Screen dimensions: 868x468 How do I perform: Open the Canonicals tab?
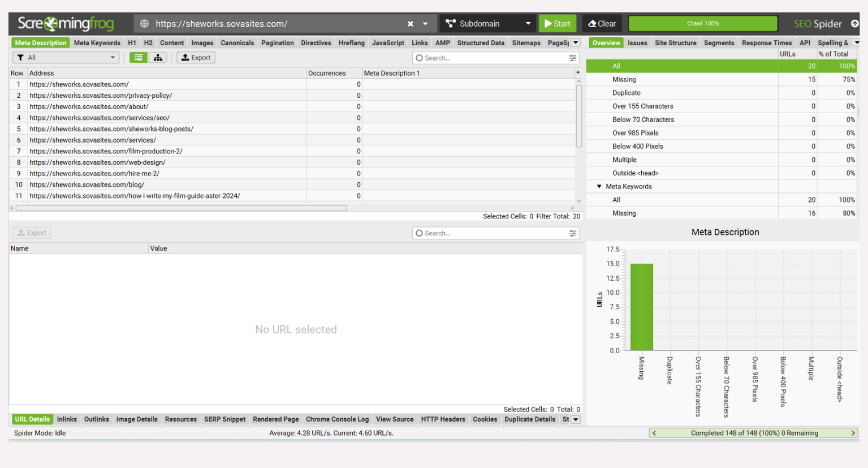237,43
